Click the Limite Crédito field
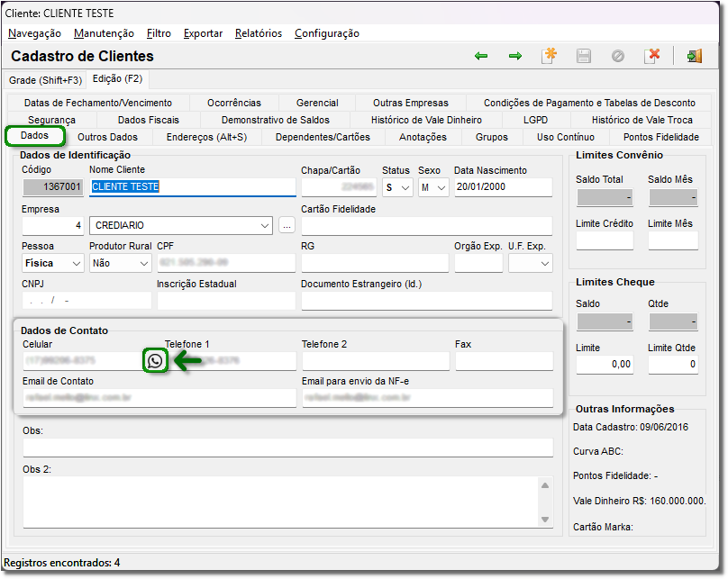This screenshot has width=728, height=579. (605, 240)
